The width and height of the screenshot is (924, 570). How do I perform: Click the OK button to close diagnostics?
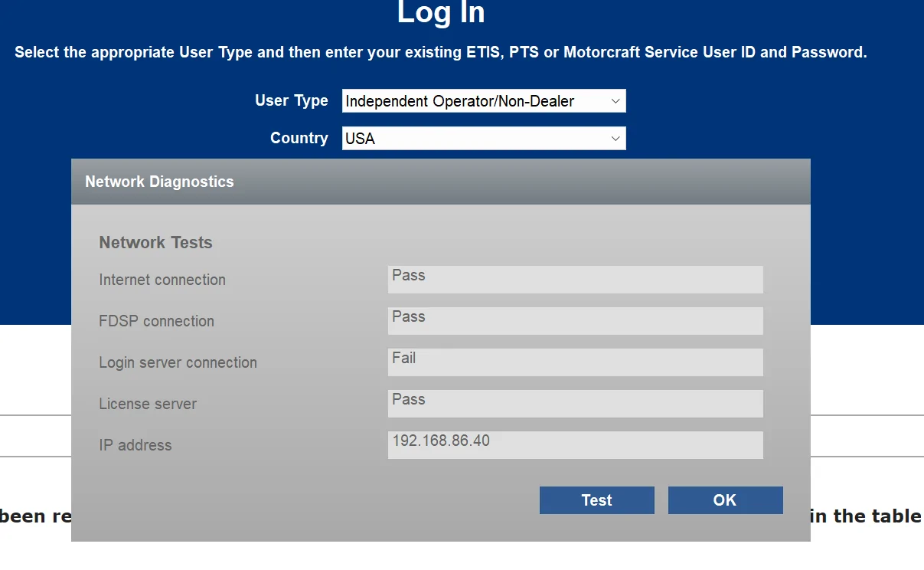coord(724,500)
